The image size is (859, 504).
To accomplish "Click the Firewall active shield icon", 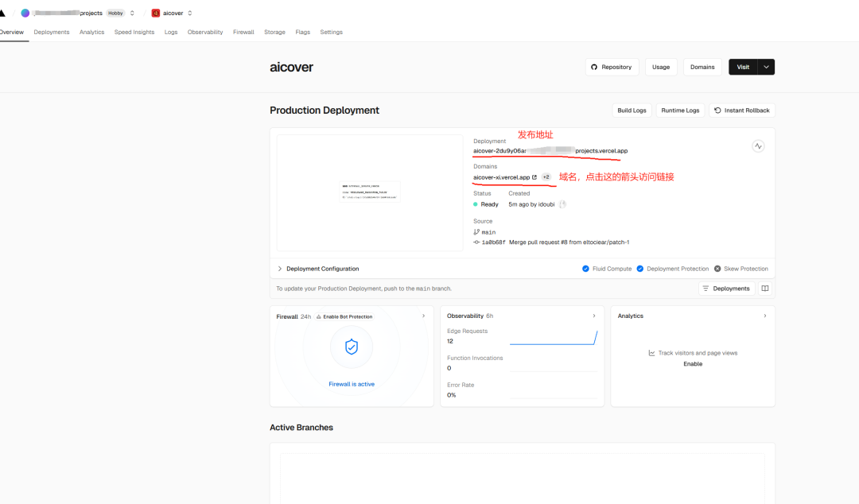I will tap(352, 347).
